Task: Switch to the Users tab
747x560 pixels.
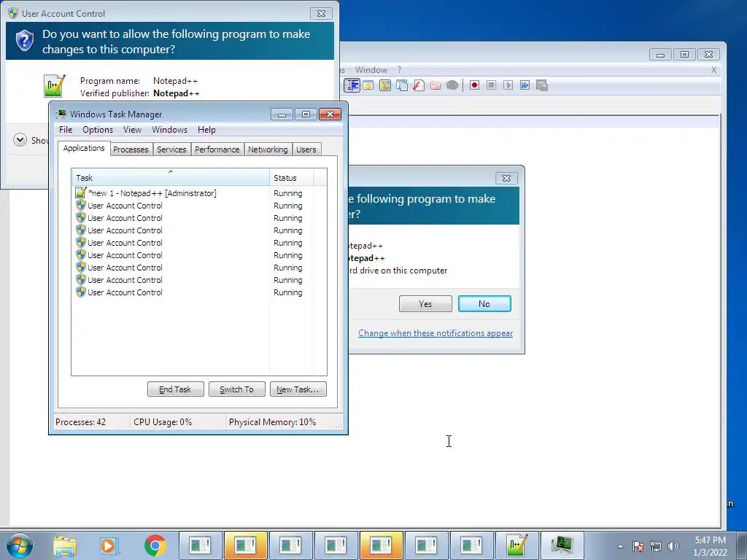Action: [x=306, y=149]
